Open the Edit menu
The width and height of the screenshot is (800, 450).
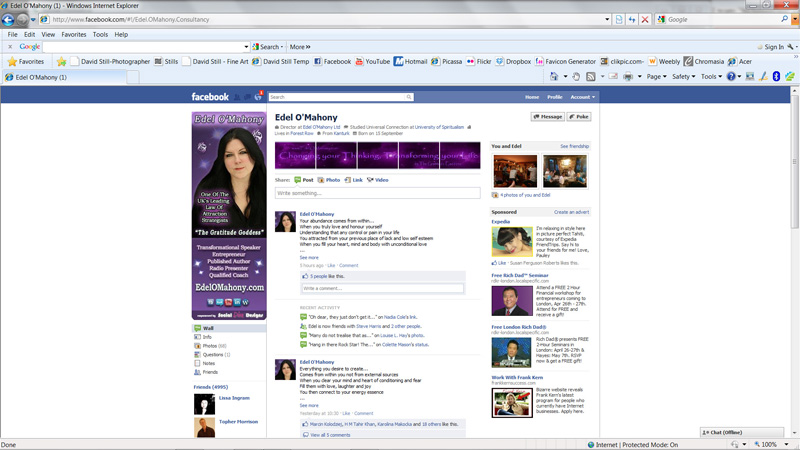pos(30,35)
